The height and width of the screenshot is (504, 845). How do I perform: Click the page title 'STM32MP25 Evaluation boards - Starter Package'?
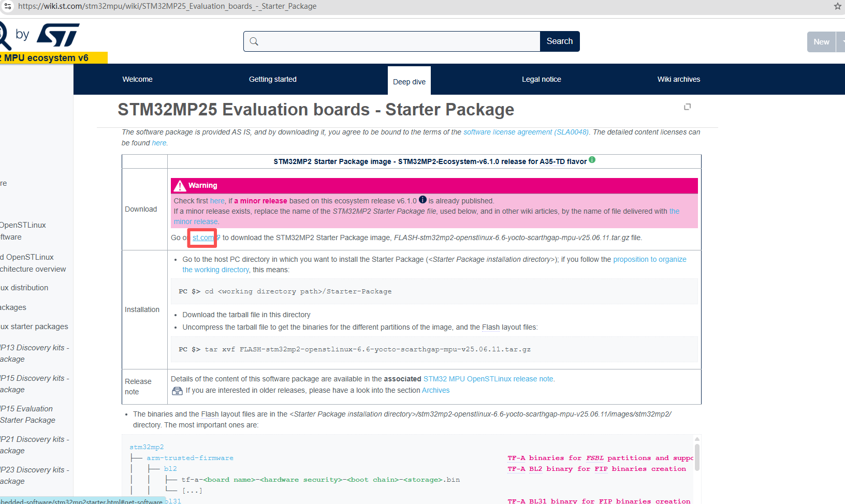[x=316, y=110]
